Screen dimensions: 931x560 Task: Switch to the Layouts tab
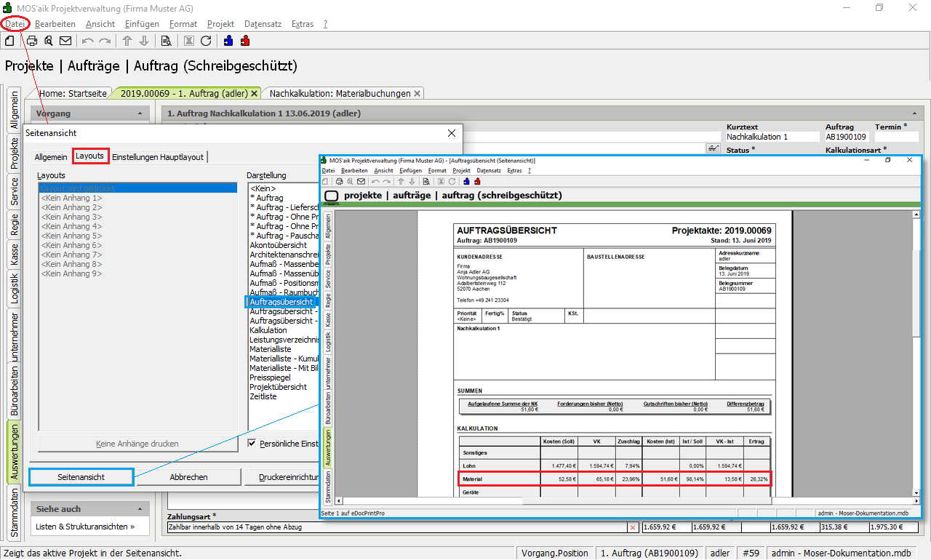click(90, 156)
